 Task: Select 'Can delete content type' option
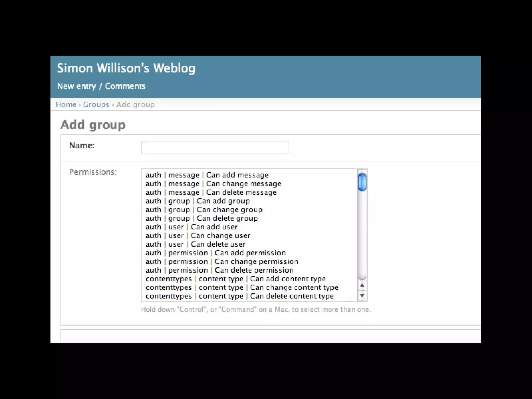[x=240, y=296]
